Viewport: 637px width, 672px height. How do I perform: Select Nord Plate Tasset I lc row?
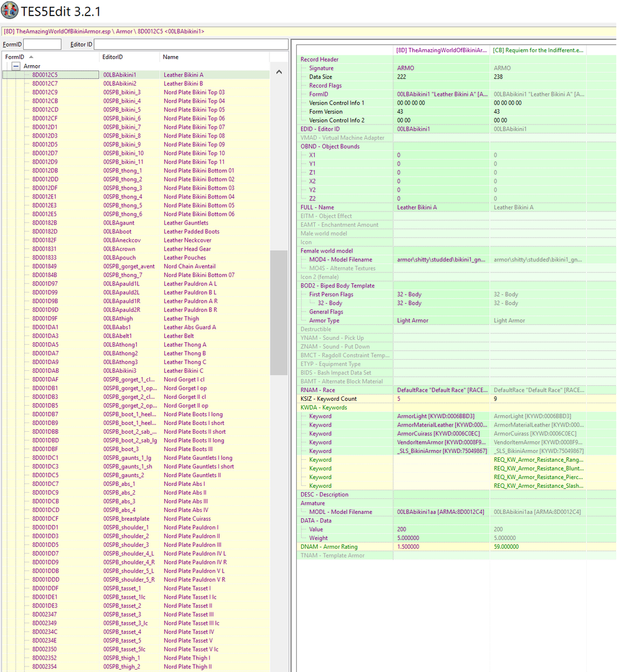point(136,597)
